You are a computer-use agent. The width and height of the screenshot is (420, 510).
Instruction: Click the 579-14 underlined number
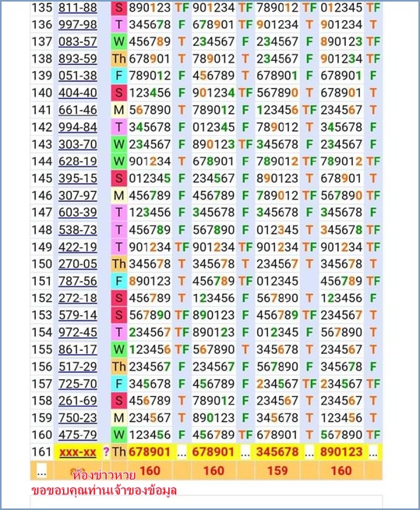click(x=78, y=316)
